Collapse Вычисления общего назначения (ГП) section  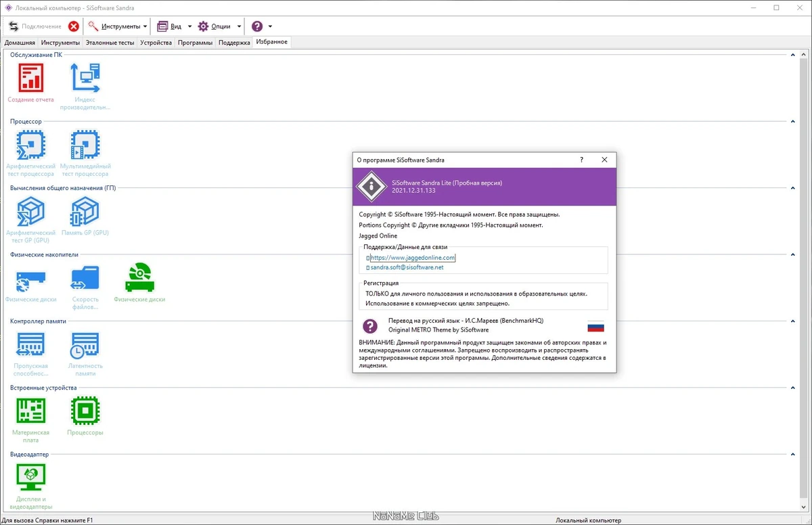point(792,188)
